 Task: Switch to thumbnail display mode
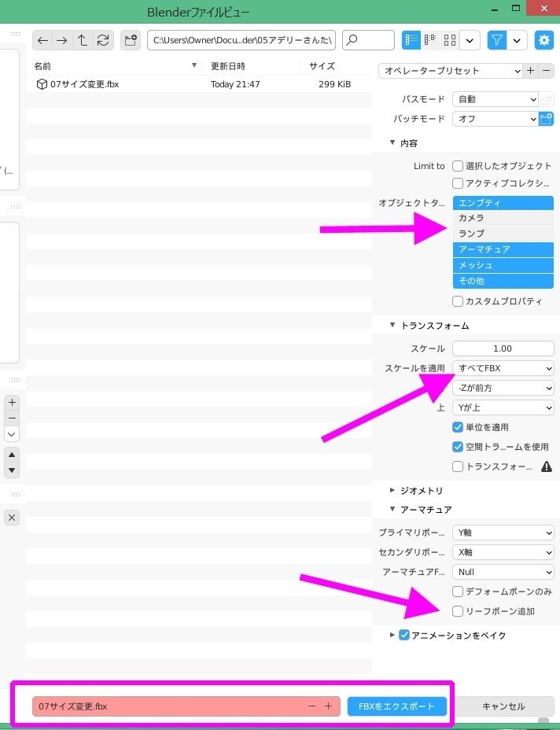click(x=450, y=40)
